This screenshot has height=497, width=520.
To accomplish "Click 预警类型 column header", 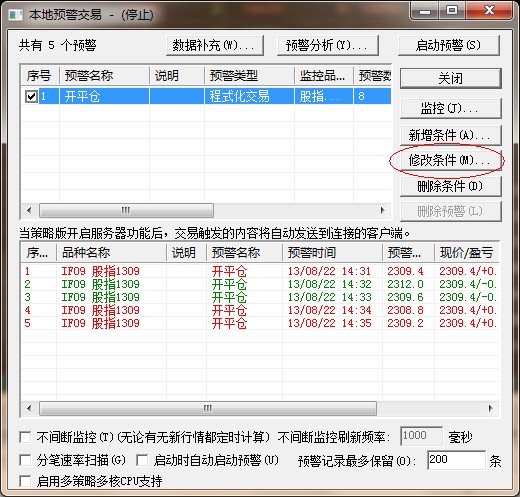I will [249, 76].
